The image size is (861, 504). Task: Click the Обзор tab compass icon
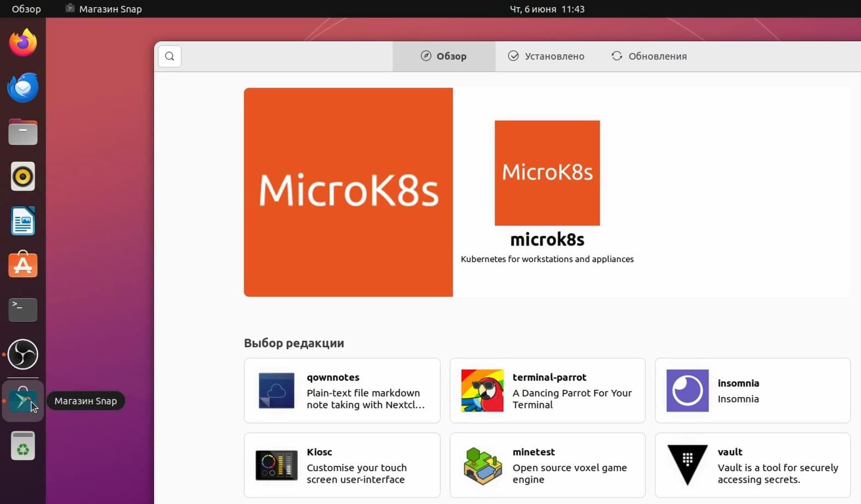click(x=426, y=56)
